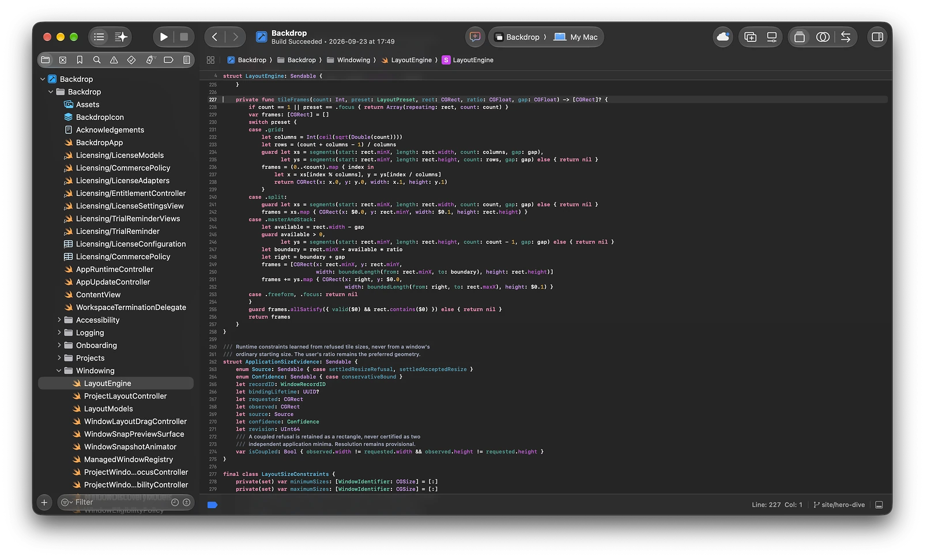The width and height of the screenshot is (927, 560).
Task: Expand the Onboarding folder
Action: point(59,346)
